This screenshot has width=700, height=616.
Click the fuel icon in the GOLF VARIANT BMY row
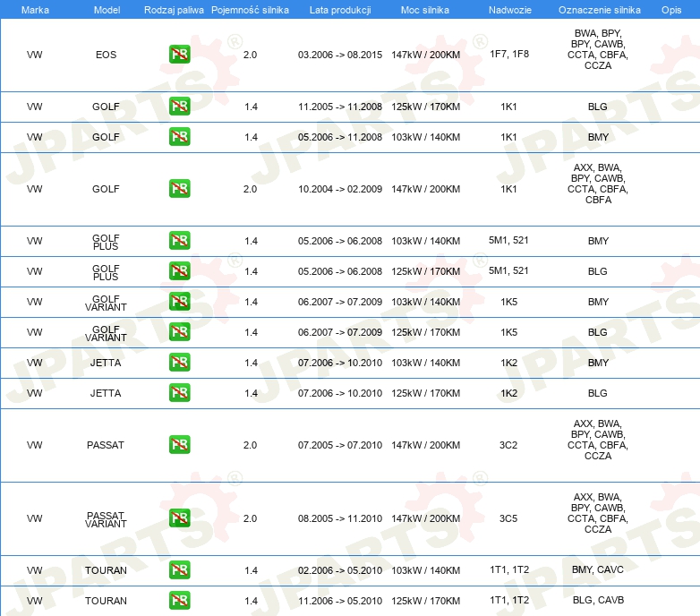point(179,302)
